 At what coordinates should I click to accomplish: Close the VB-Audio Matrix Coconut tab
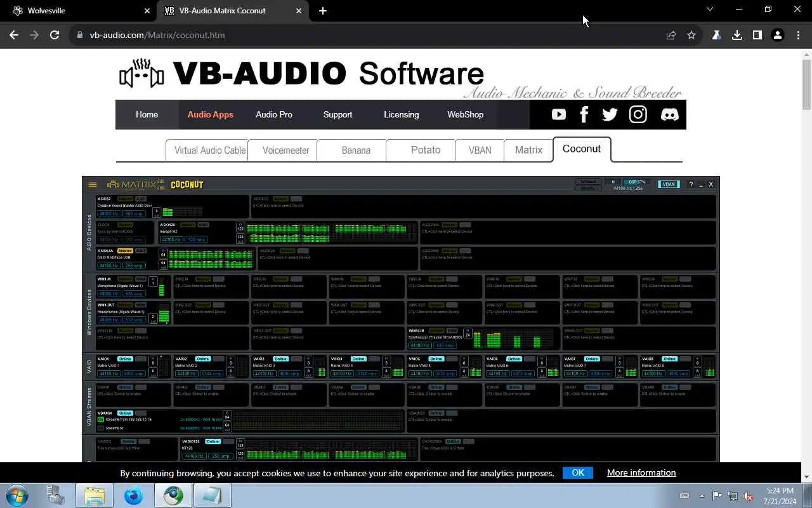tap(299, 11)
